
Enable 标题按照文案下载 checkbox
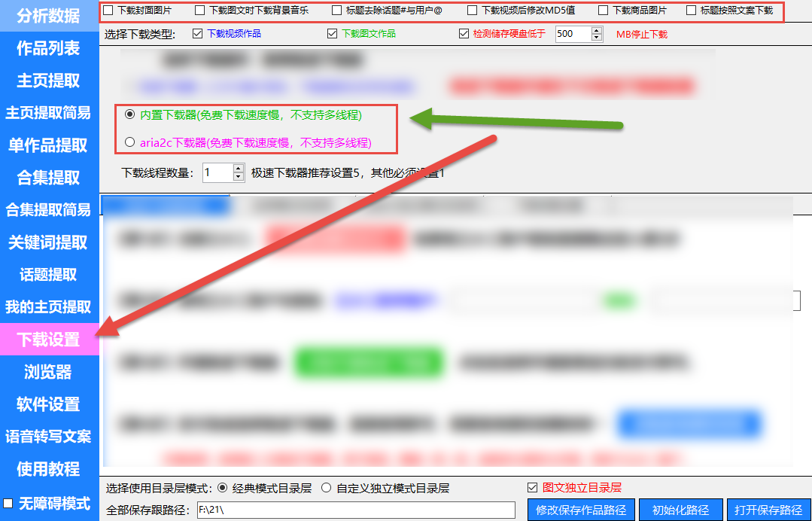tap(692, 11)
